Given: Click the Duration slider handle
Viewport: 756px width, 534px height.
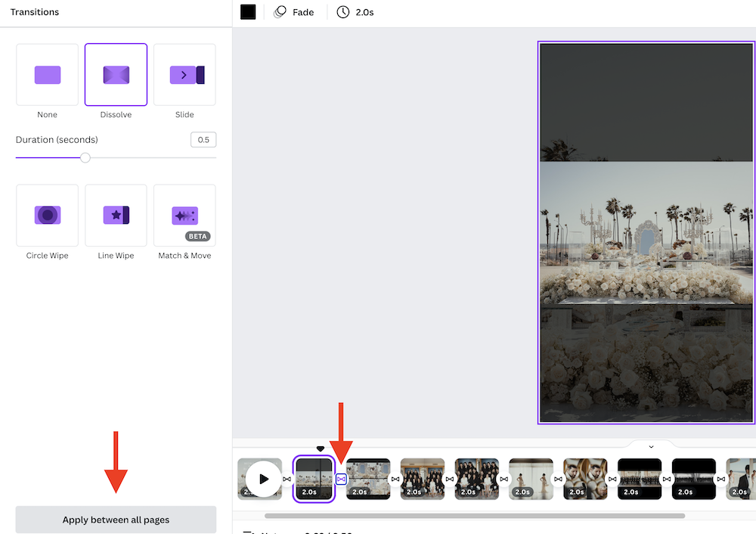Looking at the screenshot, I should pyautogui.click(x=85, y=157).
